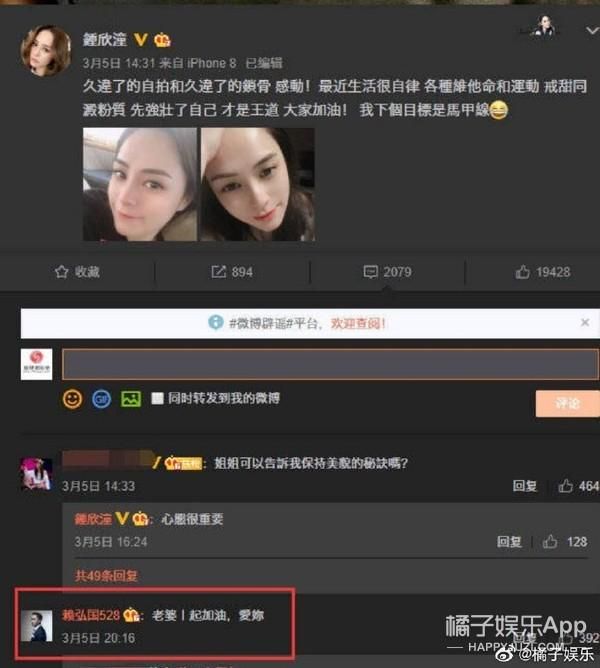Open the 欢迎查阅 link
The height and width of the screenshot is (668, 600).
(358, 323)
